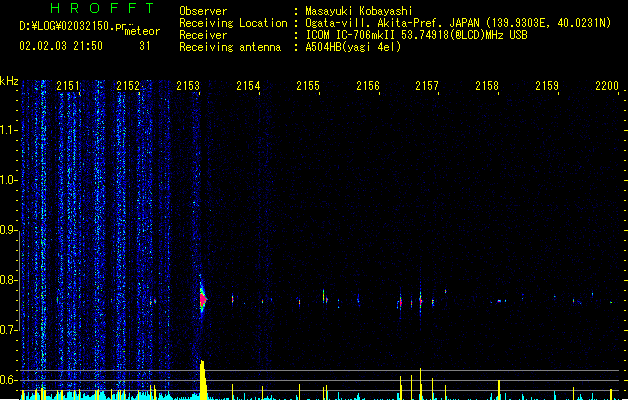
Task: Click antenna value A504HB(yagi 4el)
Action: pos(353,47)
